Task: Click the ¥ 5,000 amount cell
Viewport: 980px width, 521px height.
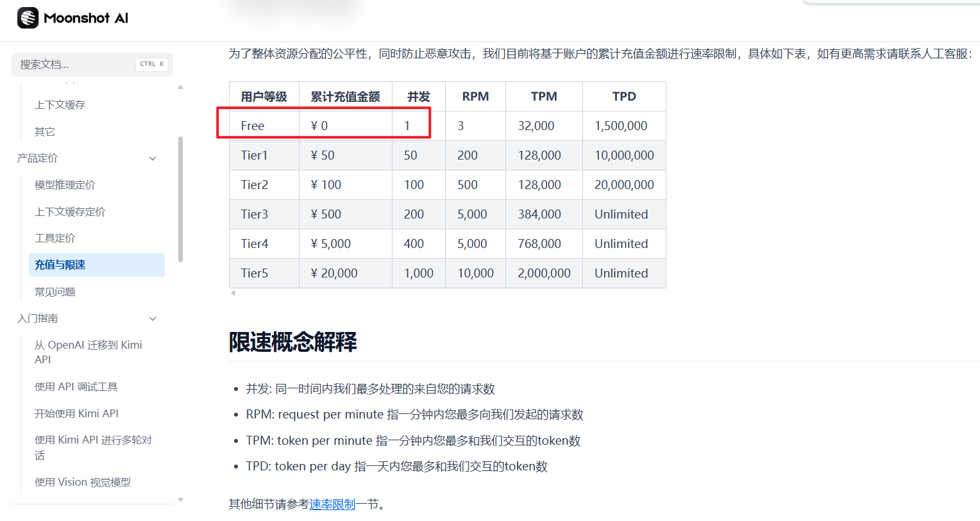Action: [346, 244]
